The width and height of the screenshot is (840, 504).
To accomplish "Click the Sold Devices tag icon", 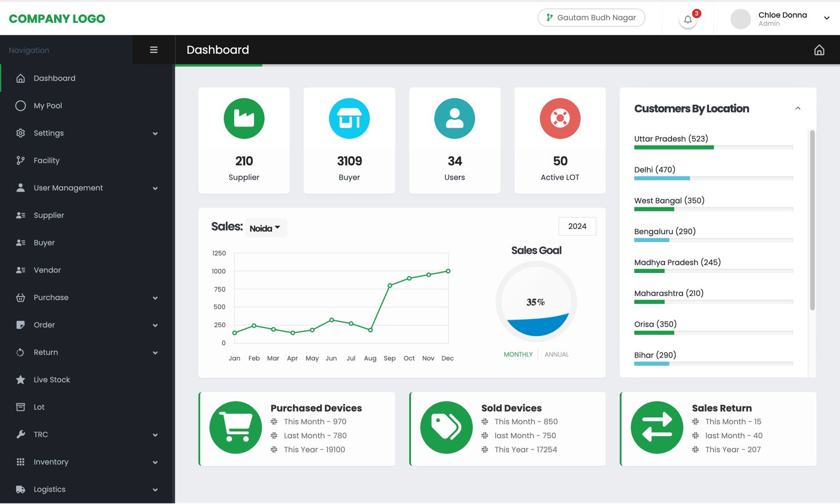I will click(x=446, y=427).
